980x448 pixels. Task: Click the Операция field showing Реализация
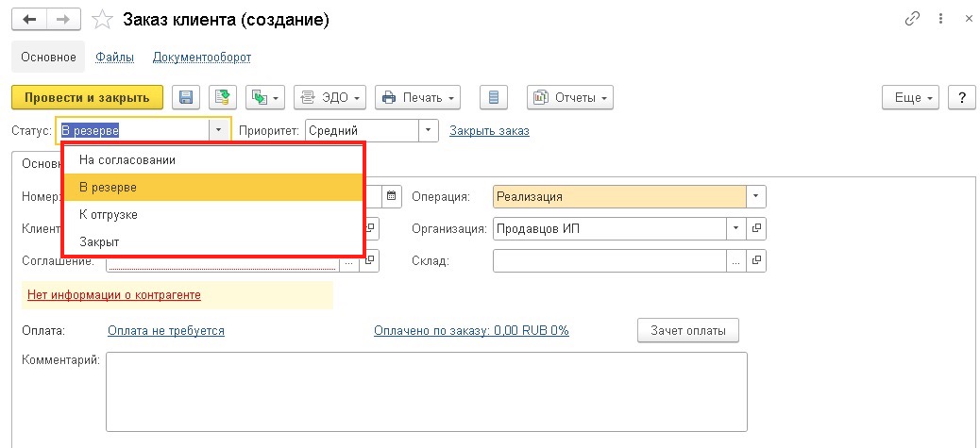(x=619, y=196)
